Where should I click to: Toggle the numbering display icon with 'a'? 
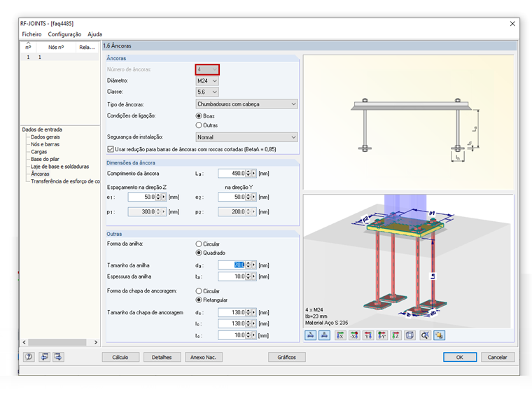[324, 335]
